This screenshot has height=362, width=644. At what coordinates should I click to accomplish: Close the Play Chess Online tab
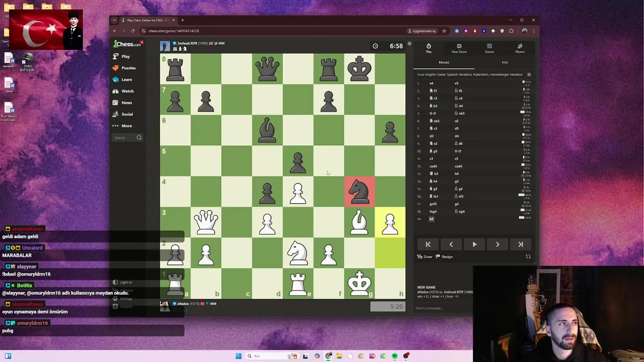coord(173,20)
